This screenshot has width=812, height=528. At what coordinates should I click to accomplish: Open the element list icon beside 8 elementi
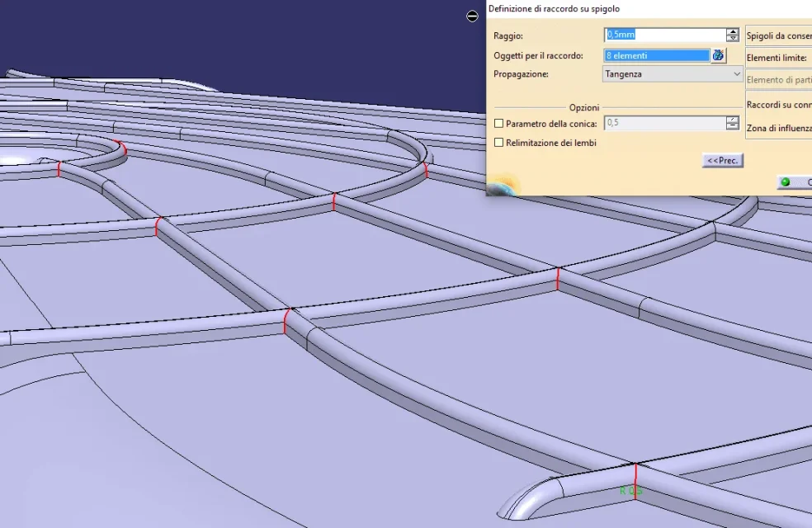pos(718,55)
